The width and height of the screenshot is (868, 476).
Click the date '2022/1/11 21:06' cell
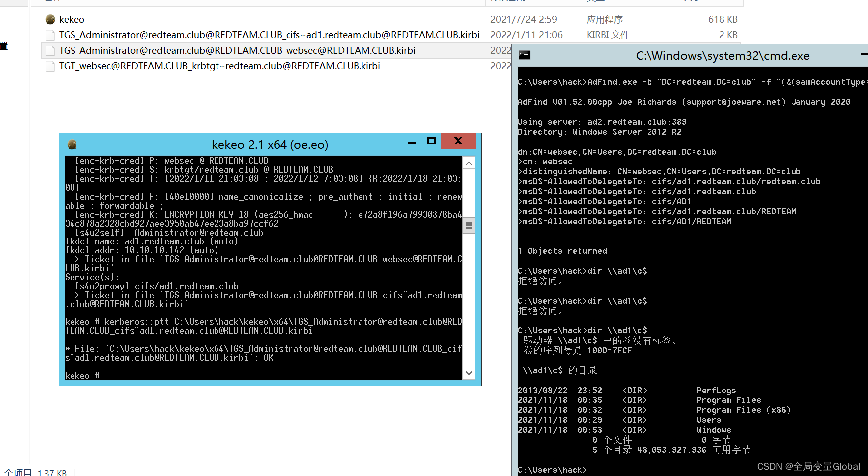[x=526, y=35]
